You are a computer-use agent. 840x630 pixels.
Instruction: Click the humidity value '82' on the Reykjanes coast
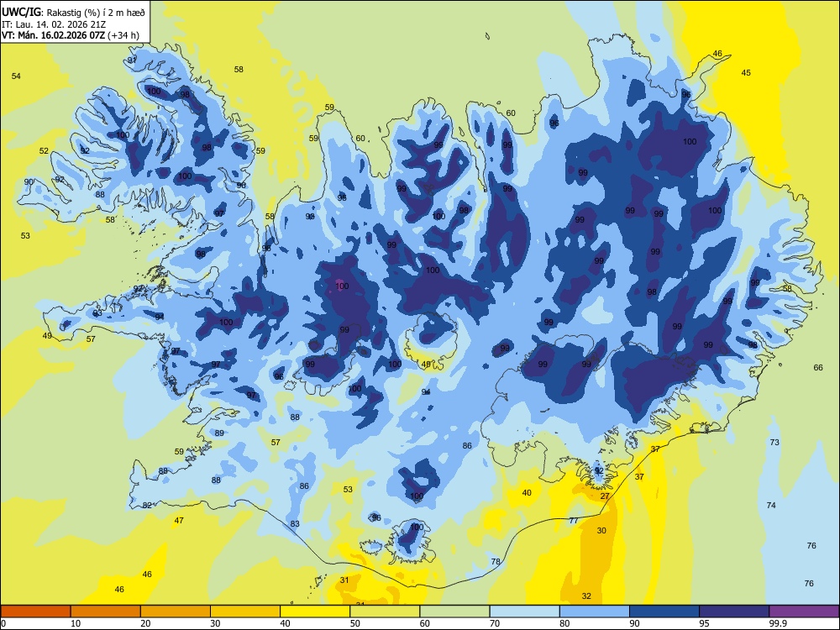(147, 505)
